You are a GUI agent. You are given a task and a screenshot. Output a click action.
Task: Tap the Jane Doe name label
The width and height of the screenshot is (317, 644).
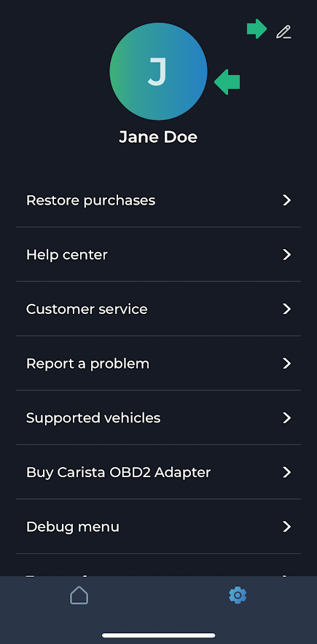[158, 137]
